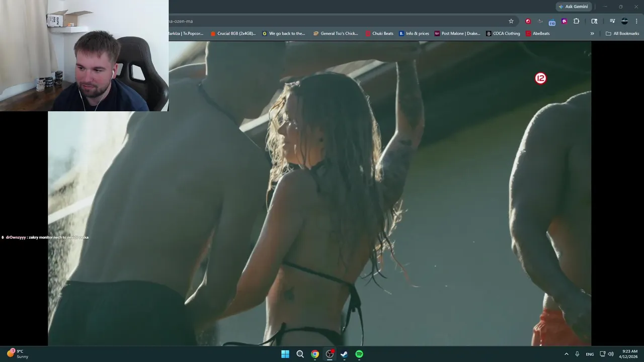Image resolution: width=644 pixels, height=362 pixels.
Task: Open the General Tso's Chick... bookmark
Action: click(x=336, y=34)
